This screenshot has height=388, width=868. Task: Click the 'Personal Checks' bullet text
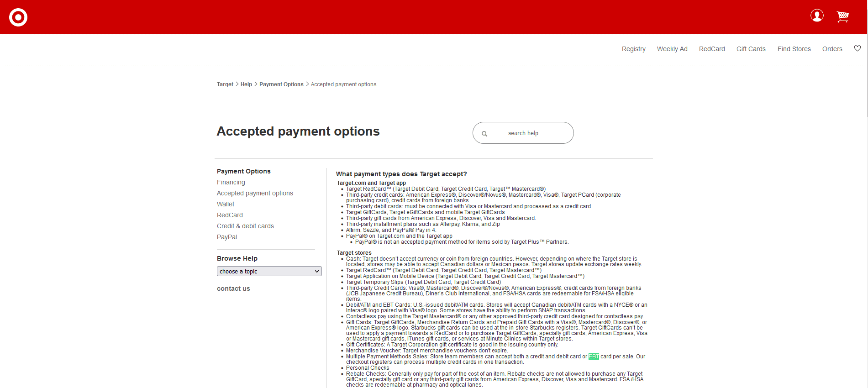point(368,368)
